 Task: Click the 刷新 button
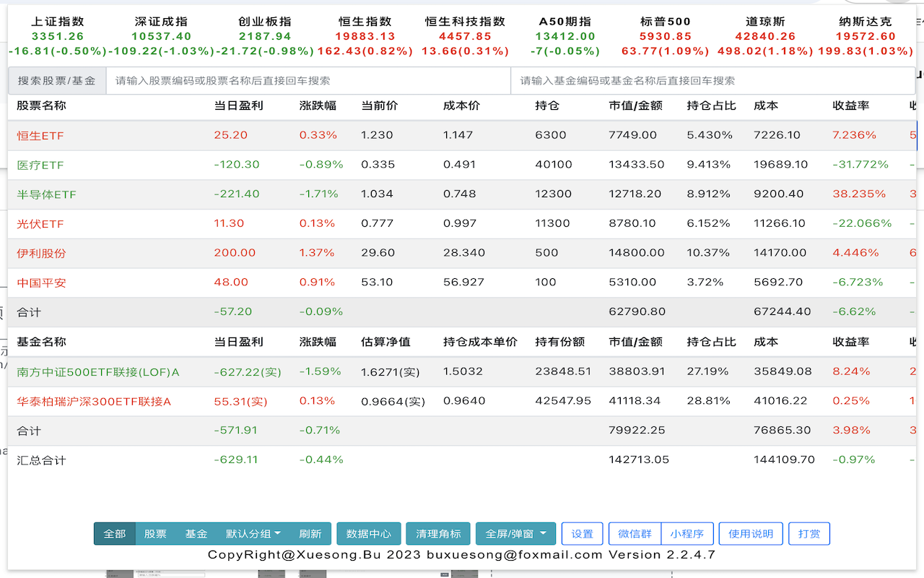point(310,534)
